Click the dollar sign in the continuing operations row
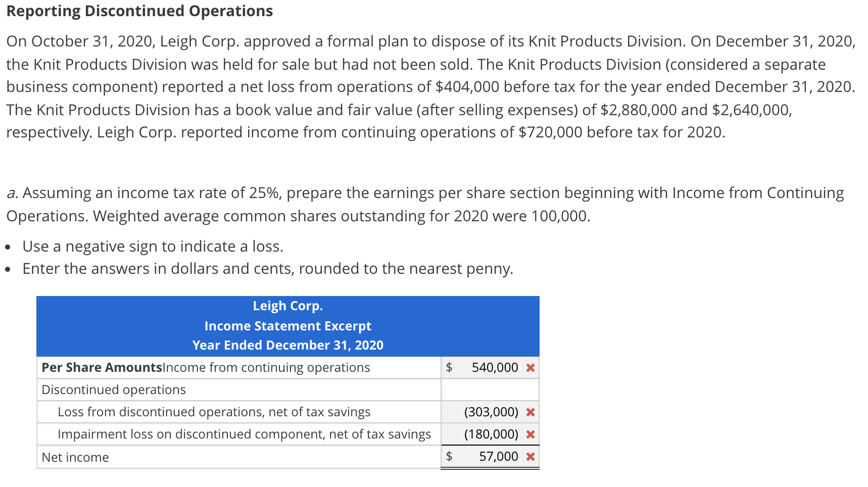The image size is (868, 487). 450,367
